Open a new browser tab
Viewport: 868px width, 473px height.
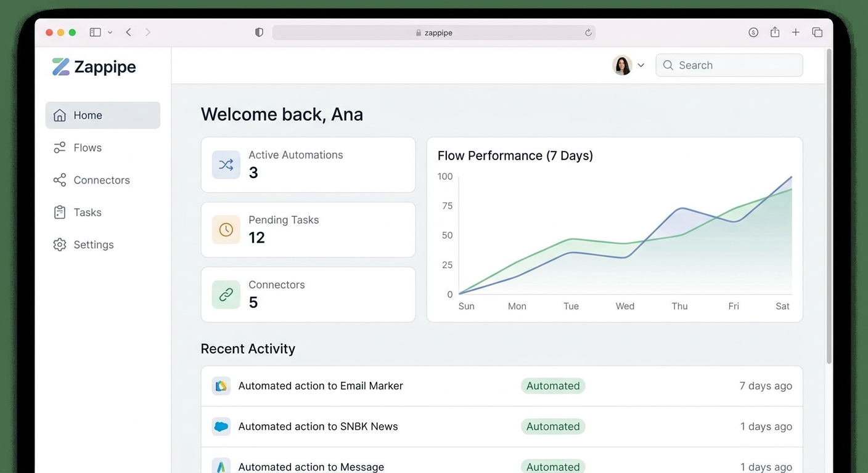point(796,32)
